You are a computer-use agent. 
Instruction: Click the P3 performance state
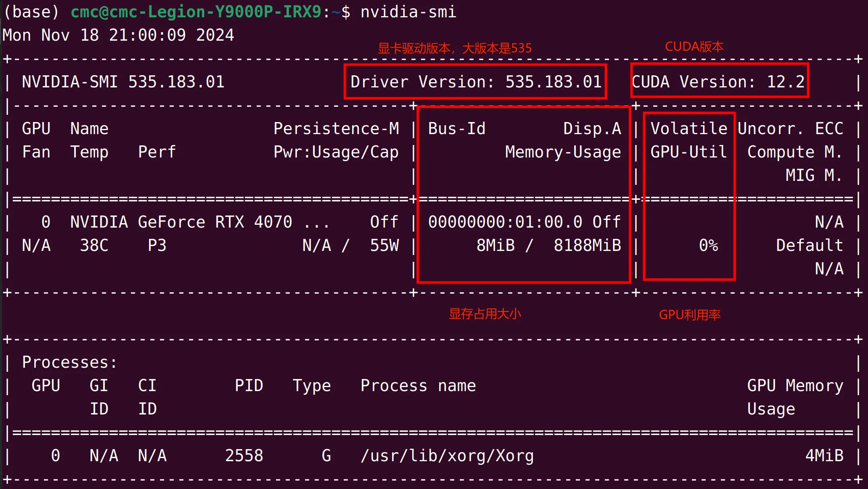(157, 245)
